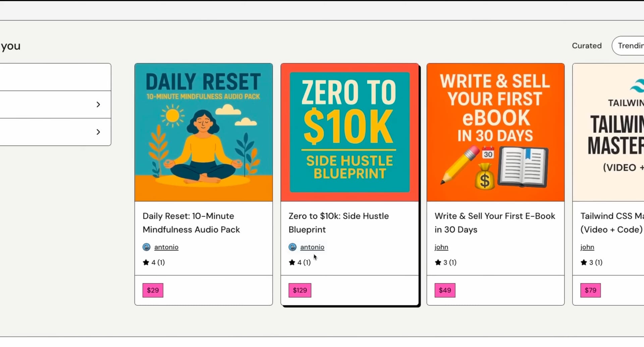
Task: Click the star rating on Tailwind CSS card
Action: pyautogui.click(x=592, y=262)
